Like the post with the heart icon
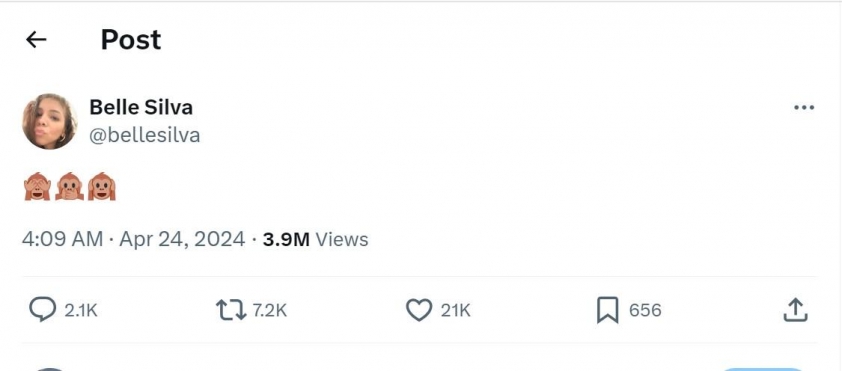This screenshot has width=842, height=371. coord(418,310)
